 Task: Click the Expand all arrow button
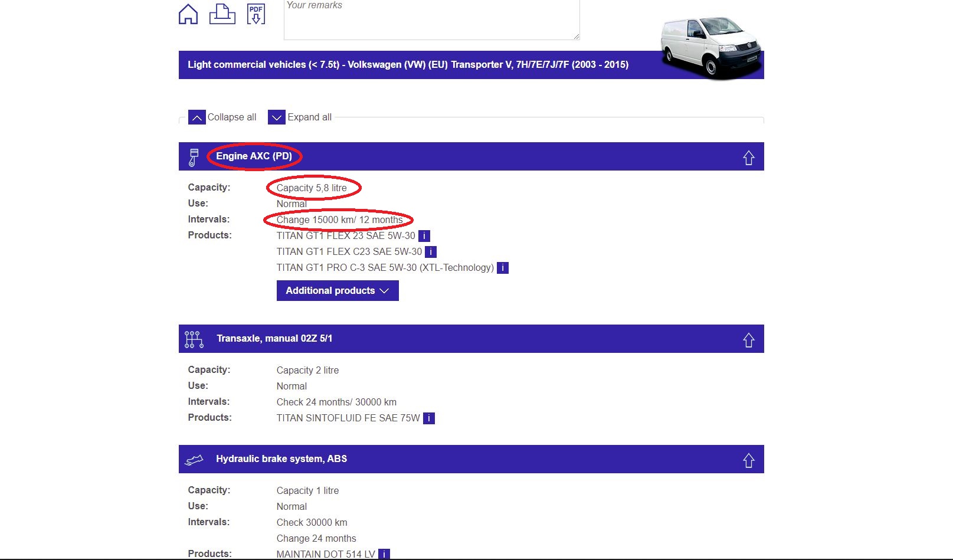point(277,117)
